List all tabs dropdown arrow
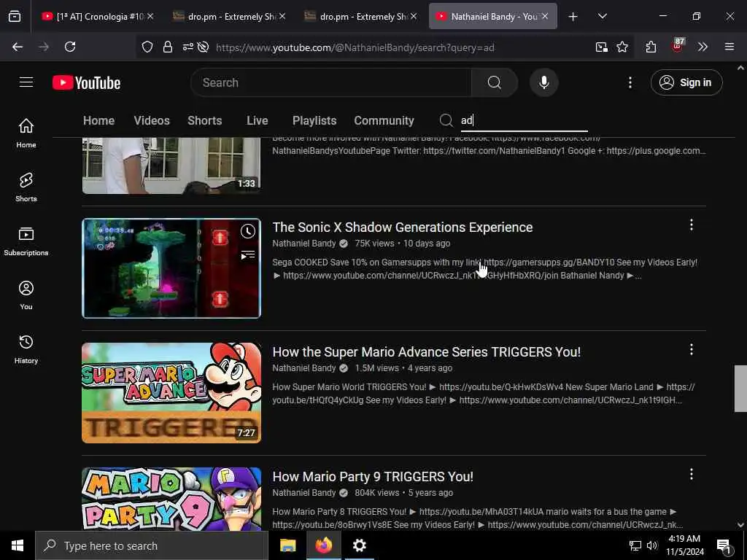Image resolution: width=747 pixels, height=560 pixels. click(602, 16)
